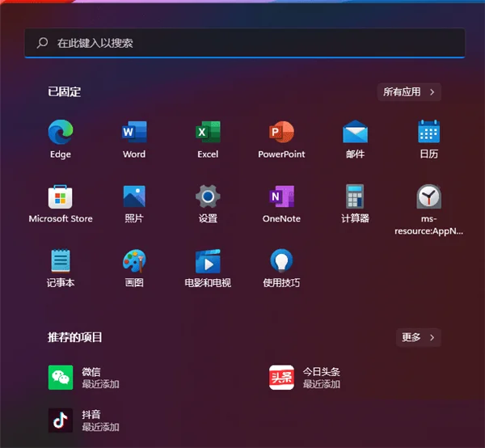Click 最近添加 text under 微信
Viewport: 485px width, 448px height.
(x=100, y=384)
